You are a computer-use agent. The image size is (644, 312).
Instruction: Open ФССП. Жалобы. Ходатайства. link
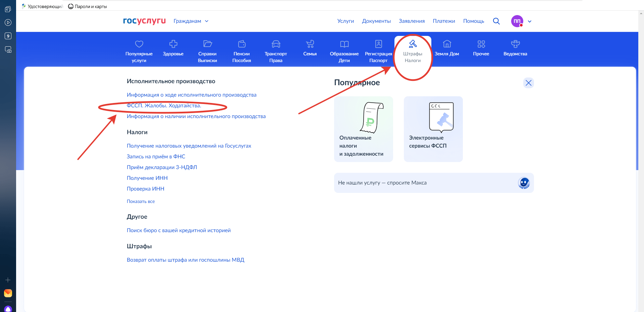164,106
